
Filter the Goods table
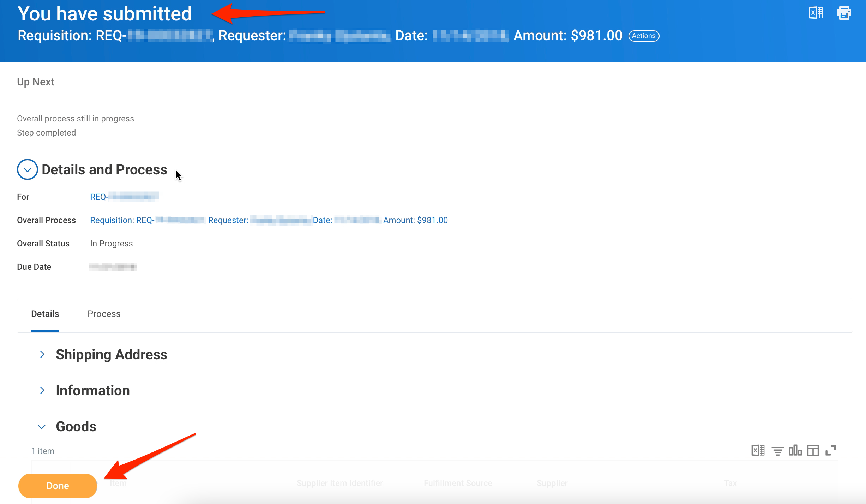(777, 451)
